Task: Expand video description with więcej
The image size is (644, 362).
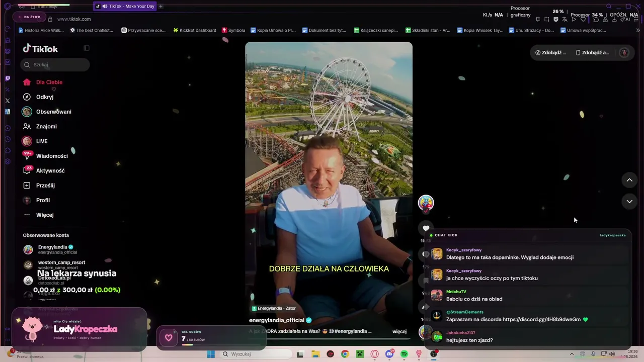Action: 399,331
